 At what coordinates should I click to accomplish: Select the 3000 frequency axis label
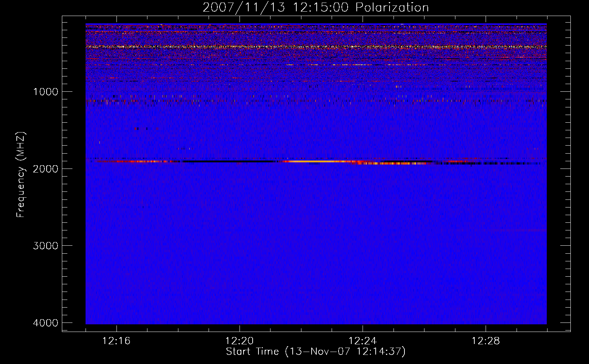[x=46, y=246]
